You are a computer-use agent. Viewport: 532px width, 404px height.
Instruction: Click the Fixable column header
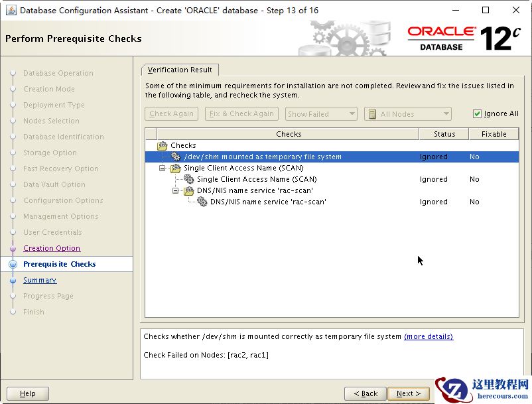pyautogui.click(x=494, y=134)
